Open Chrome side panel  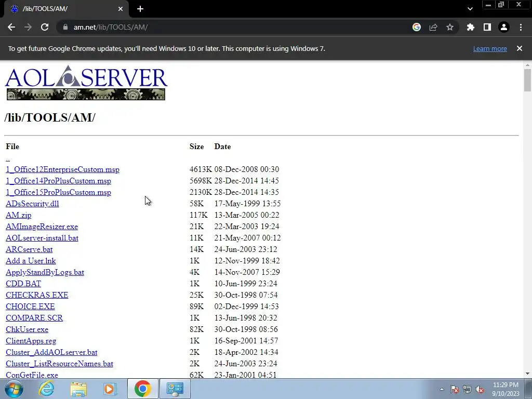coord(487,27)
